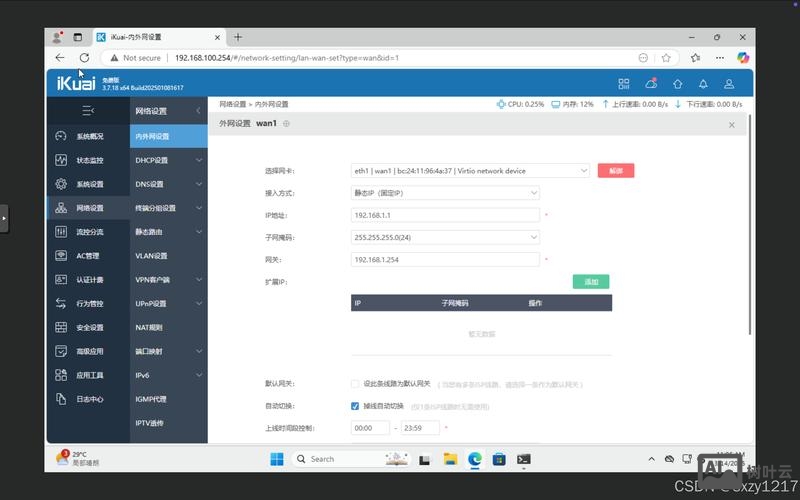Click the IP地址 field 192.168.1.1
The height and width of the screenshot is (500, 800).
tap(445, 215)
